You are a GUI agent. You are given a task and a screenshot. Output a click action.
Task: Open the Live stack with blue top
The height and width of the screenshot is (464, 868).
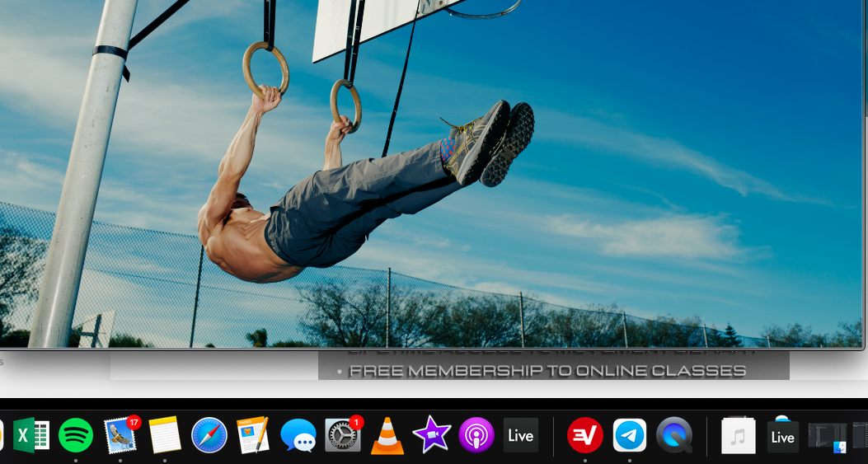(783, 434)
